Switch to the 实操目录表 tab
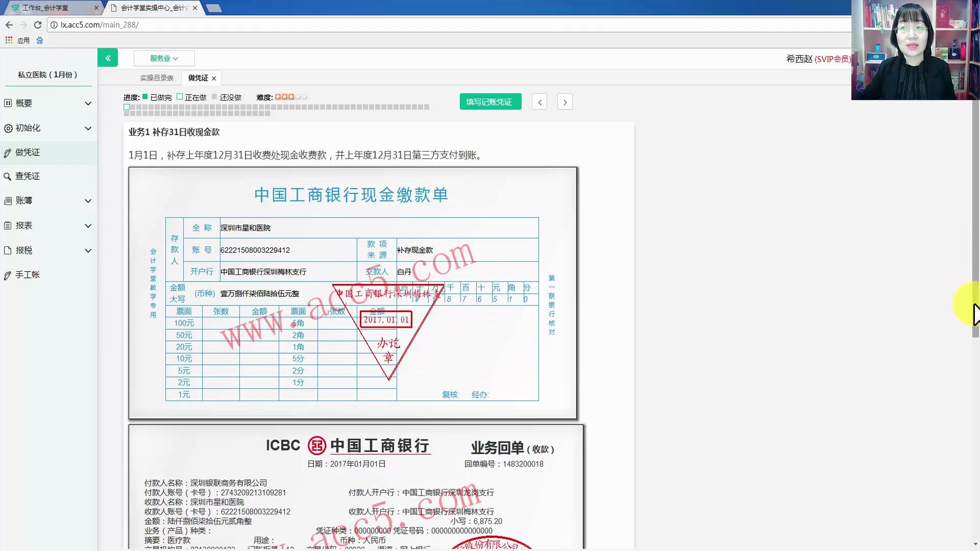This screenshot has height=551, width=980. pos(157,78)
